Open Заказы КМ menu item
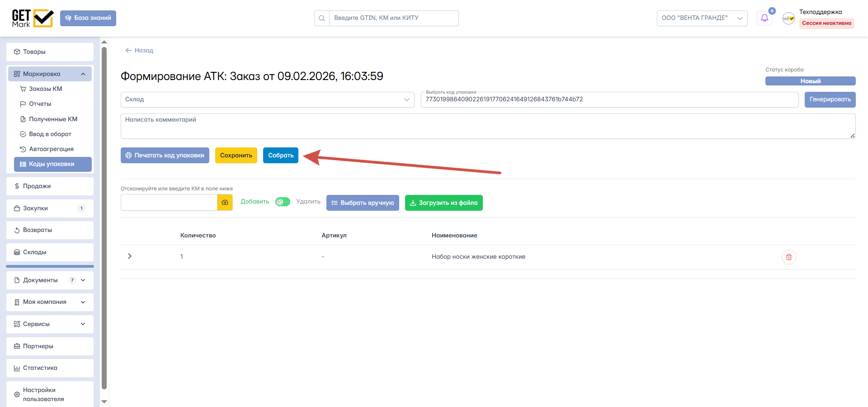 tap(52, 89)
